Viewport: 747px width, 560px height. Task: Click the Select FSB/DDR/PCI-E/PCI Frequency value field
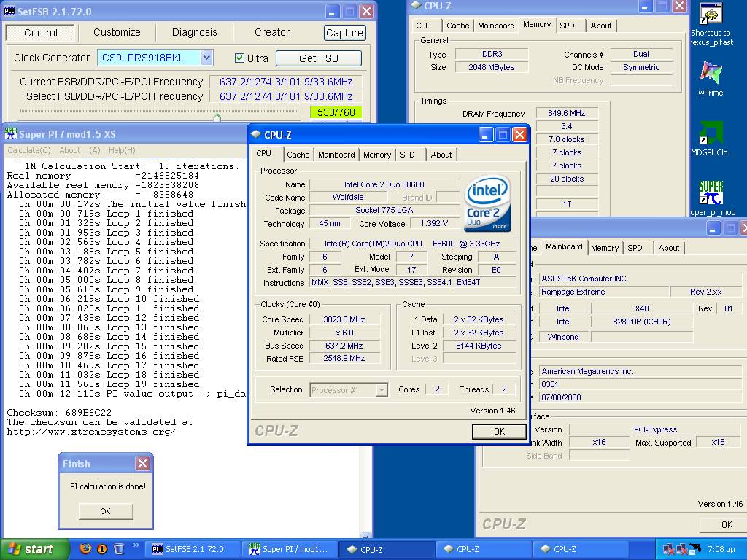click(286, 96)
